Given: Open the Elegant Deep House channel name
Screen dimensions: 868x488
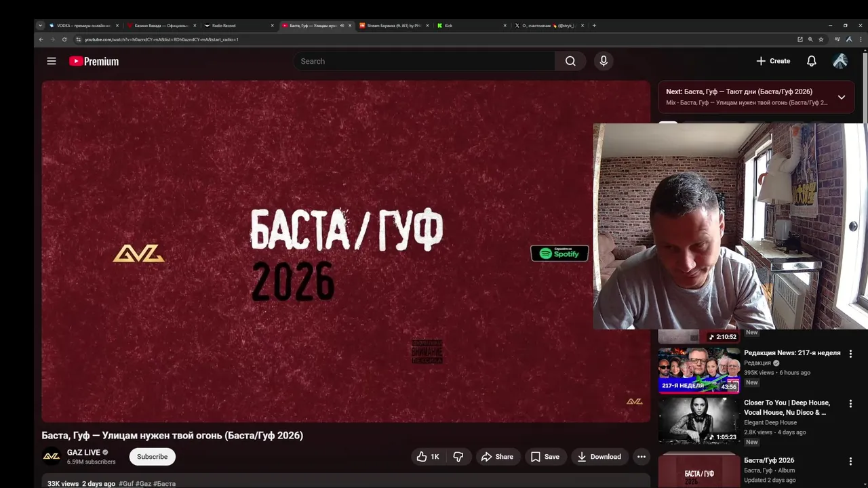Looking at the screenshot, I should tap(770, 423).
